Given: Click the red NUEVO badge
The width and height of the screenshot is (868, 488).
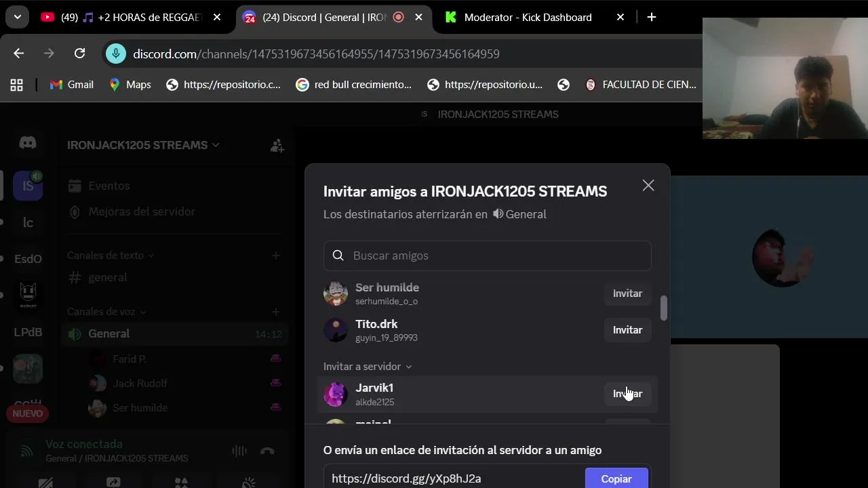Looking at the screenshot, I should pyautogui.click(x=28, y=413).
